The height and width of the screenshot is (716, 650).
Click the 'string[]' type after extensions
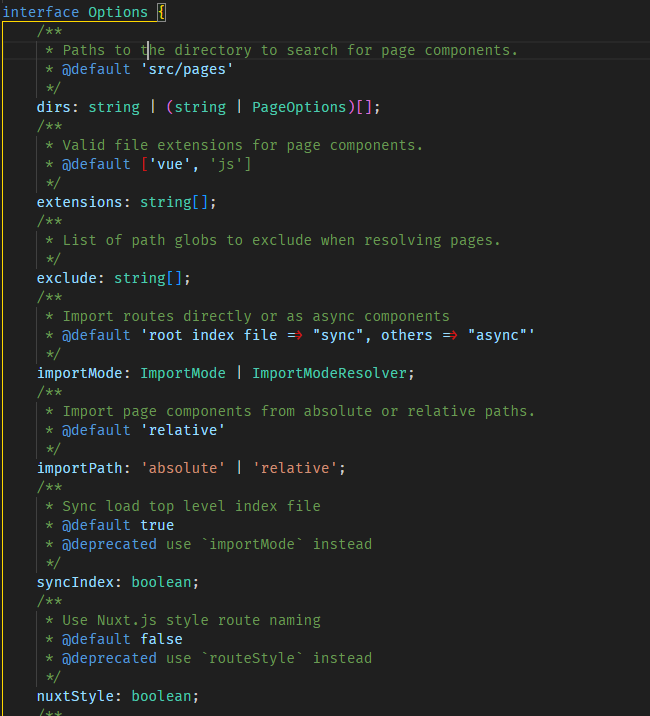[x=174, y=202]
